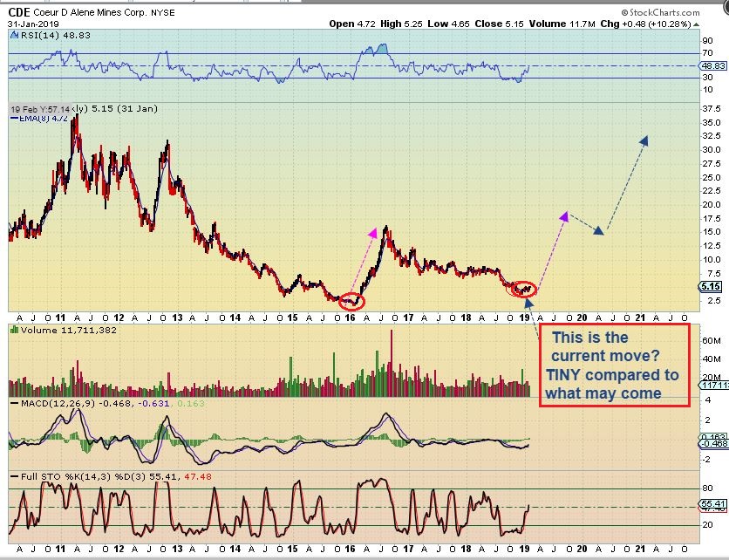Click the Open 4.72 value in the header
729x560 pixels.
coord(352,24)
